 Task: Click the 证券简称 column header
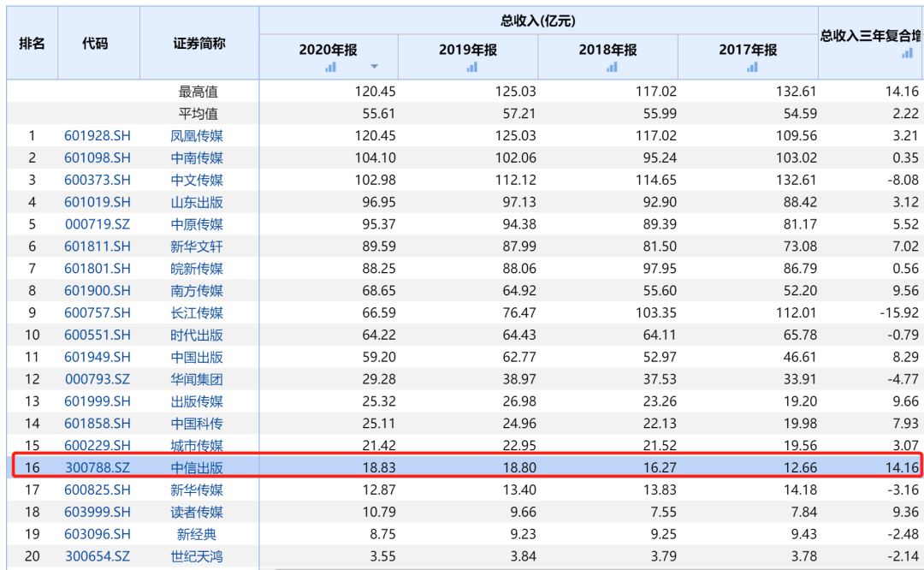coord(199,43)
